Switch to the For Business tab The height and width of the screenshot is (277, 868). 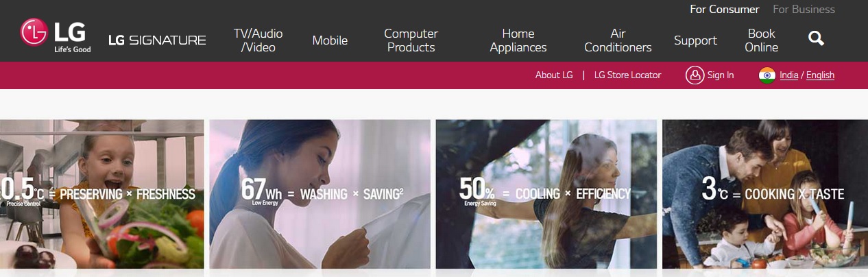click(804, 10)
